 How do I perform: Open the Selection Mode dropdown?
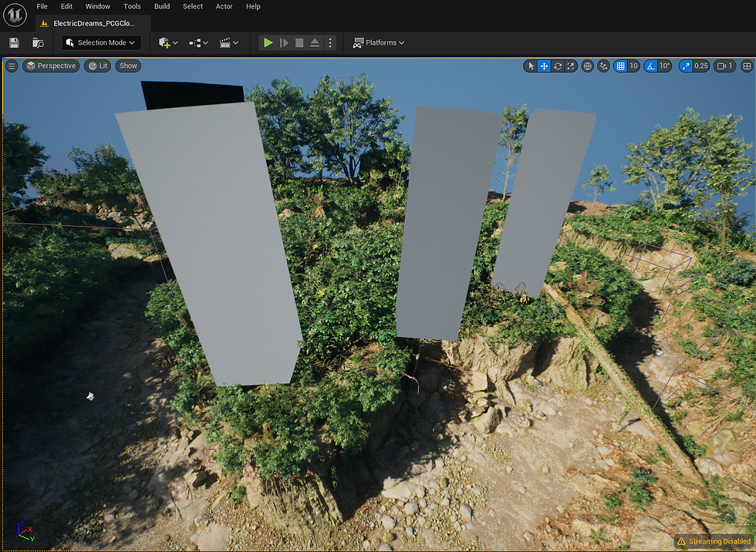[x=101, y=43]
